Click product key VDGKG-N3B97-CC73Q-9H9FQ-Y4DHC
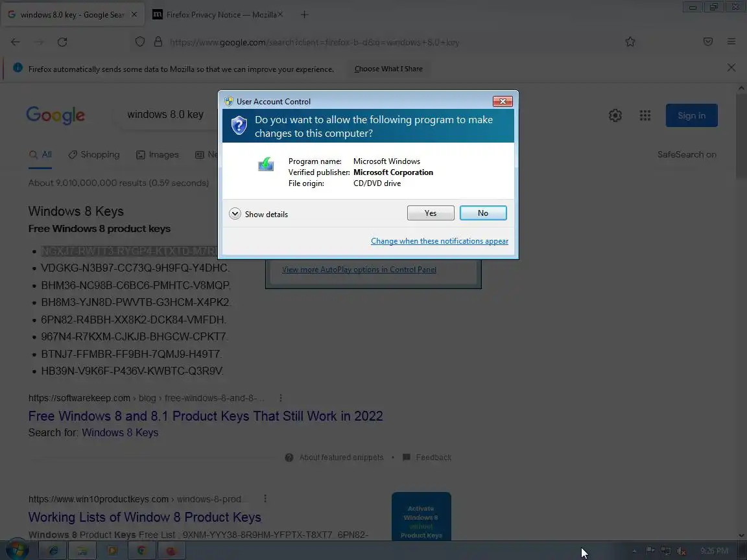Image resolution: width=747 pixels, height=560 pixels. coord(135,268)
